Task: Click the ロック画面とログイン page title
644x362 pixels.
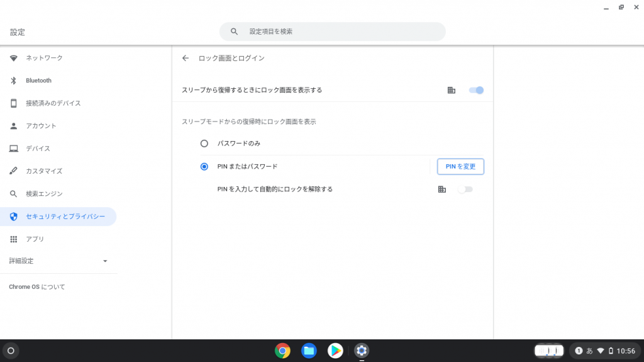Action: click(x=231, y=58)
